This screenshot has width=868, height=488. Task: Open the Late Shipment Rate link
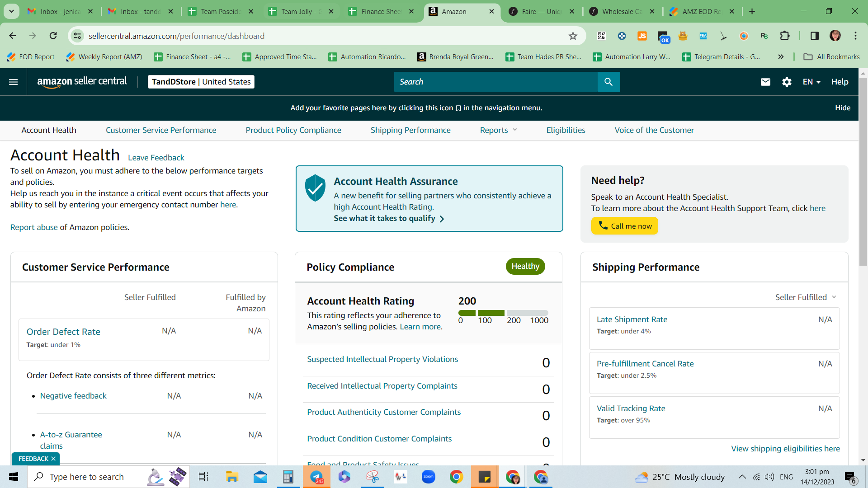[x=632, y=319]
